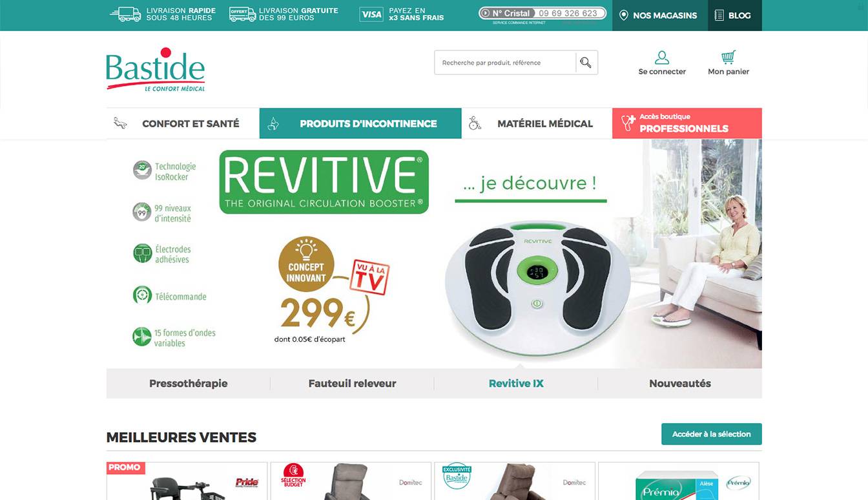868x500 pixels.
Task: Open the Produits d'Incontinence menu
Action: 360,123
